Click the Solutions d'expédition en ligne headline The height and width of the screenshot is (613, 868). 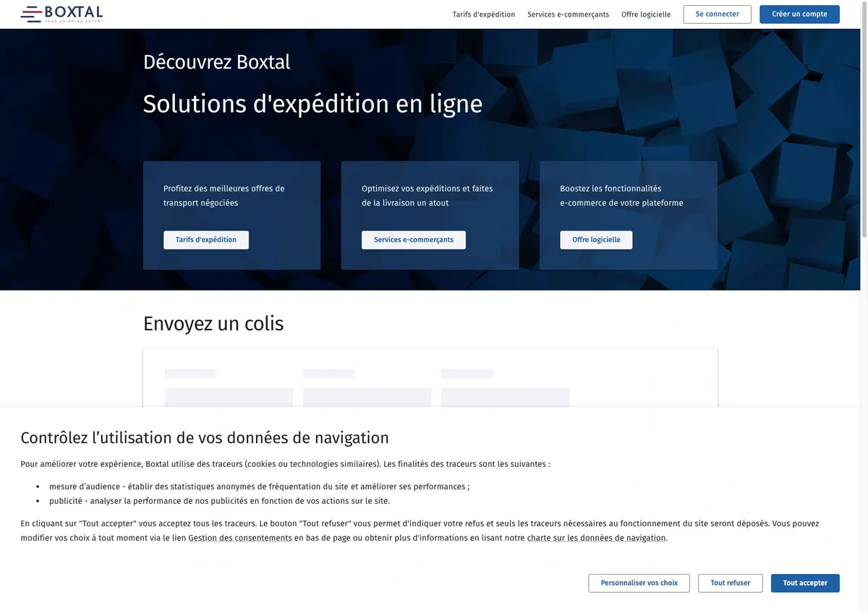click(312, 103)
